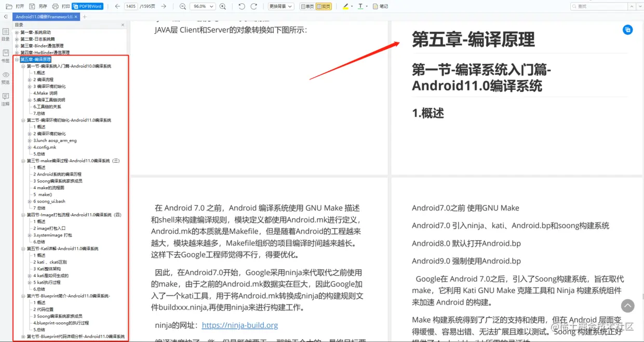Select the text underline T tool

click(x=360, y=6)
